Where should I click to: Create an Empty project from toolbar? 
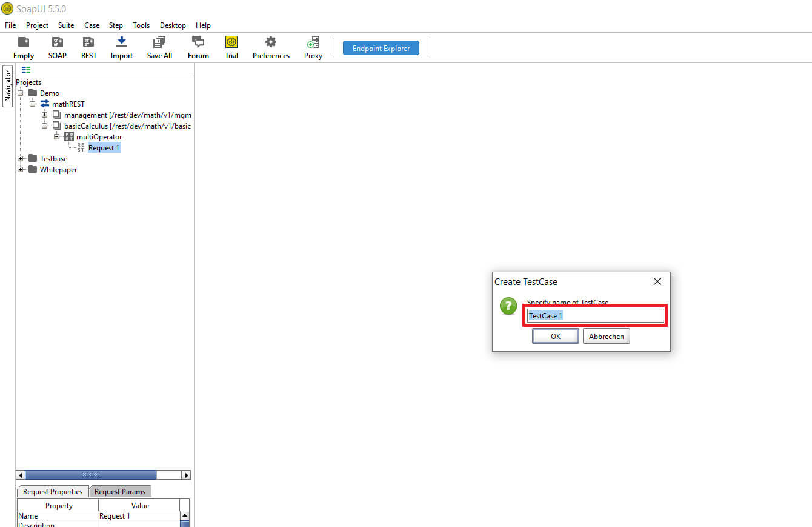click(x=24, y=47)
